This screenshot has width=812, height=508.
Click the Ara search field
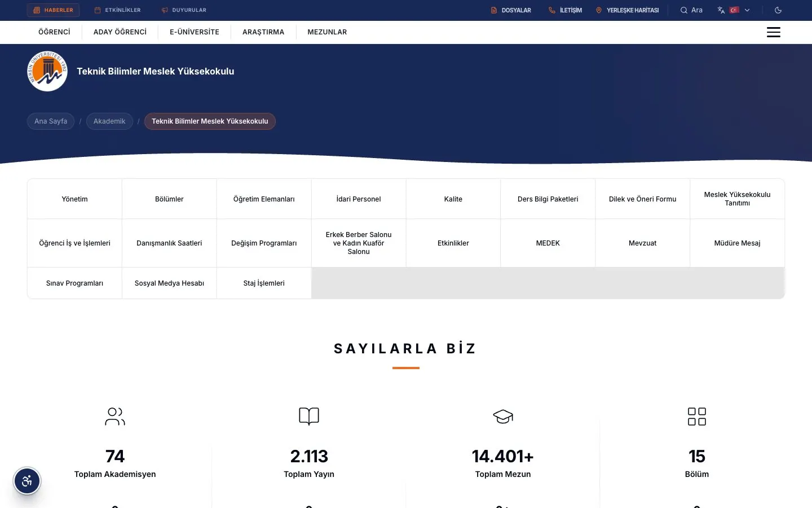point(691,10)
